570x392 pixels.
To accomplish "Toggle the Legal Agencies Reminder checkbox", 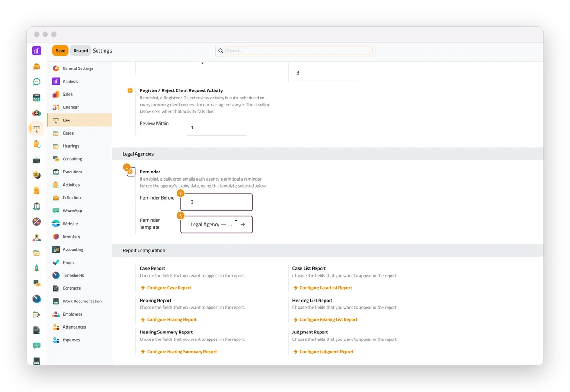I will (x=131, y=172).
